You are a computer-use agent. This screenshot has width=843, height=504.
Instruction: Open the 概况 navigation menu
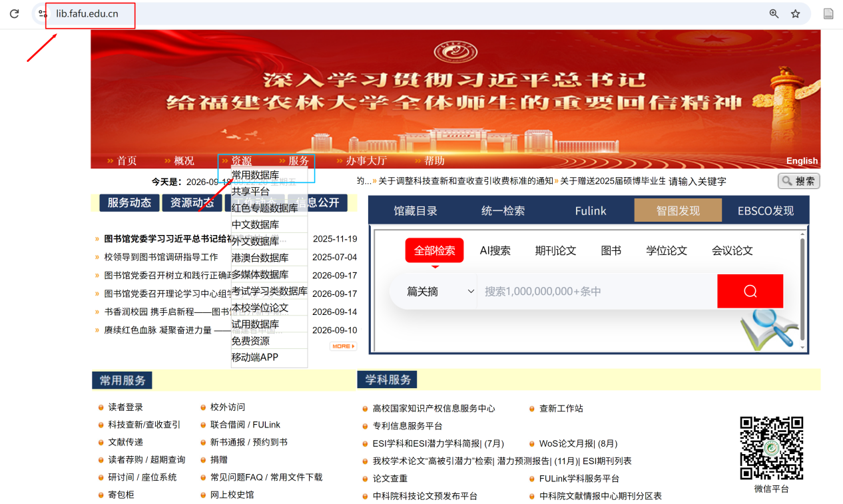pos(184,160)
